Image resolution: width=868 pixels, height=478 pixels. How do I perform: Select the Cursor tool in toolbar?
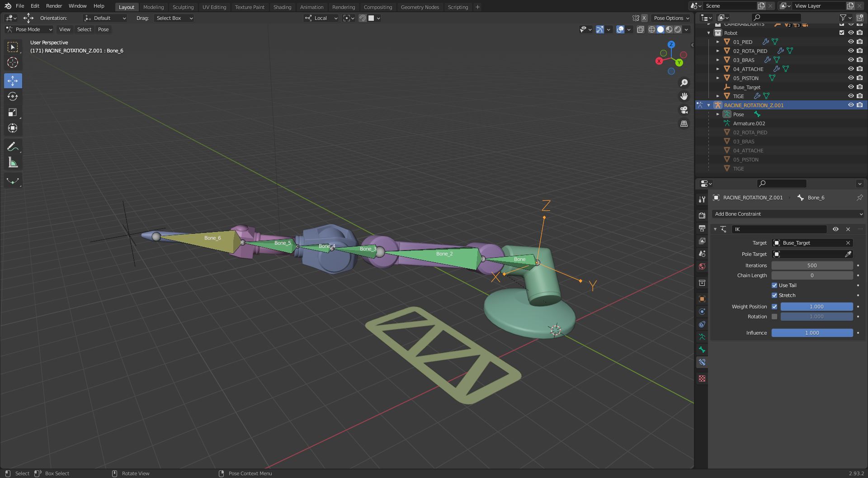pyautogui.click(x=13, y=62)
